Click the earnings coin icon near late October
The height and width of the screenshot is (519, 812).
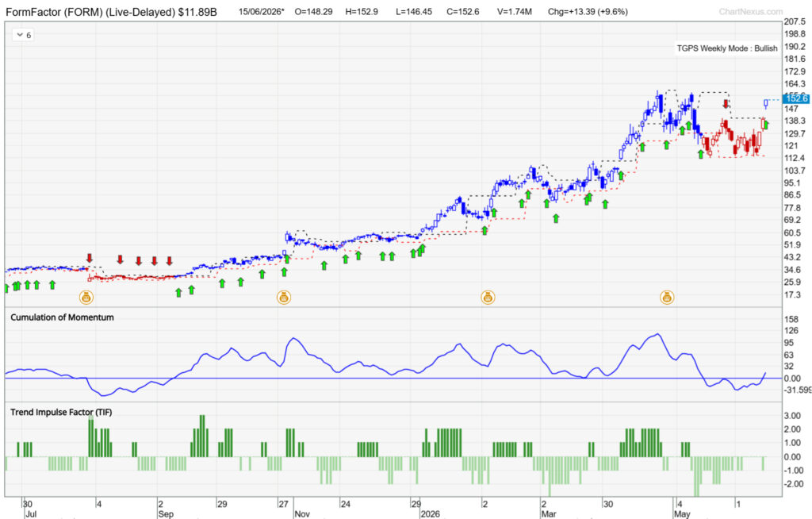[x=284, y=298]
